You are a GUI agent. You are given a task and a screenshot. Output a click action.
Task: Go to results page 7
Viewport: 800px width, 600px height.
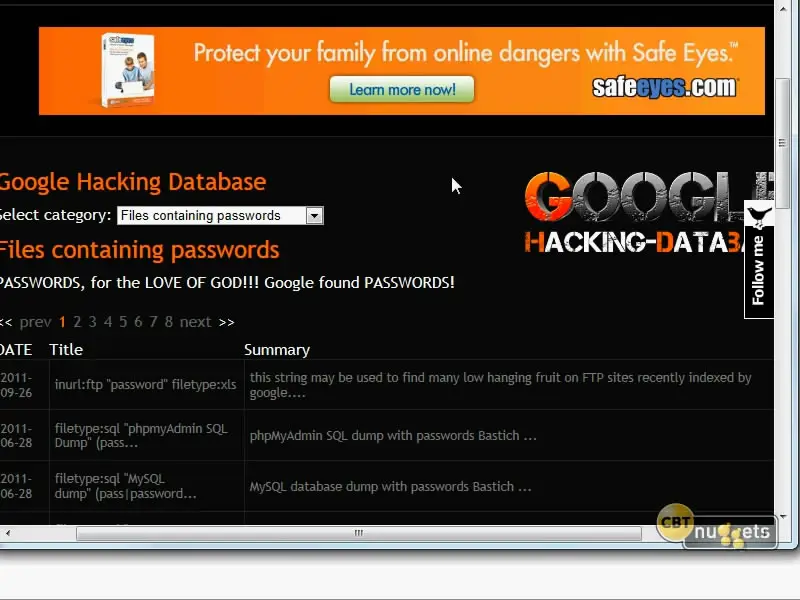[x=154, y=322]
